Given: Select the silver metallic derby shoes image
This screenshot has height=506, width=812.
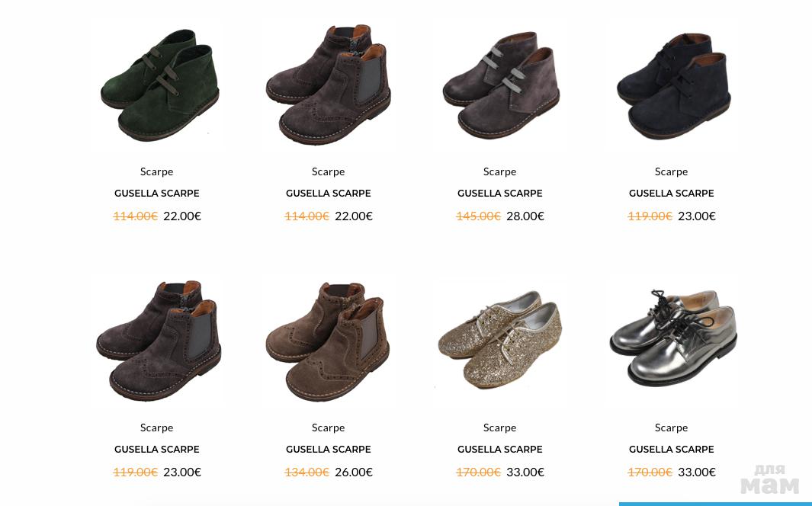Looking at the screenshot, I should [673, 338].
